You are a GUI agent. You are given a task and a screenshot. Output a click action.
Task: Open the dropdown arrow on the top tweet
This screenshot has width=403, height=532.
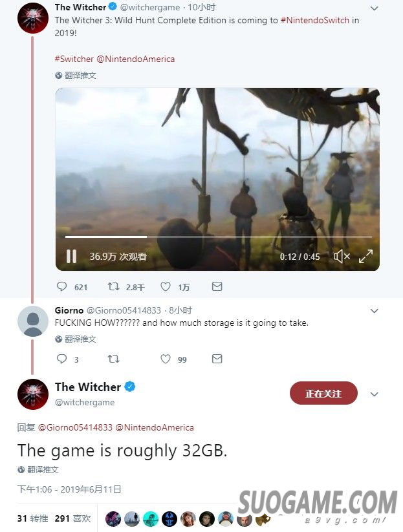[x=374, y=8]
